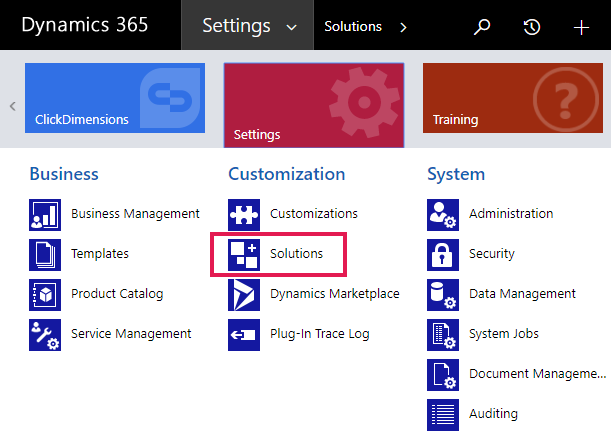Open the search magnifier icon
The height and width of the screenshot is (444, 611).
point(482,27)
